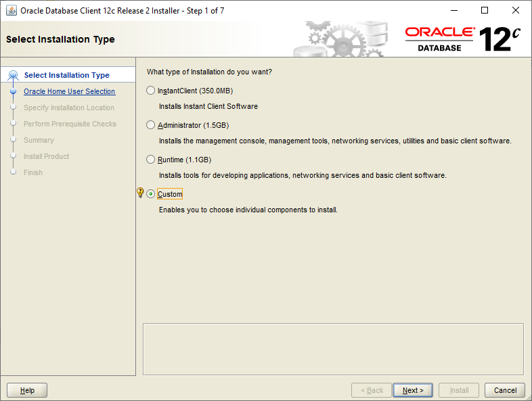Open the Oracle Home User Selection link

click(x=69, y=91)
